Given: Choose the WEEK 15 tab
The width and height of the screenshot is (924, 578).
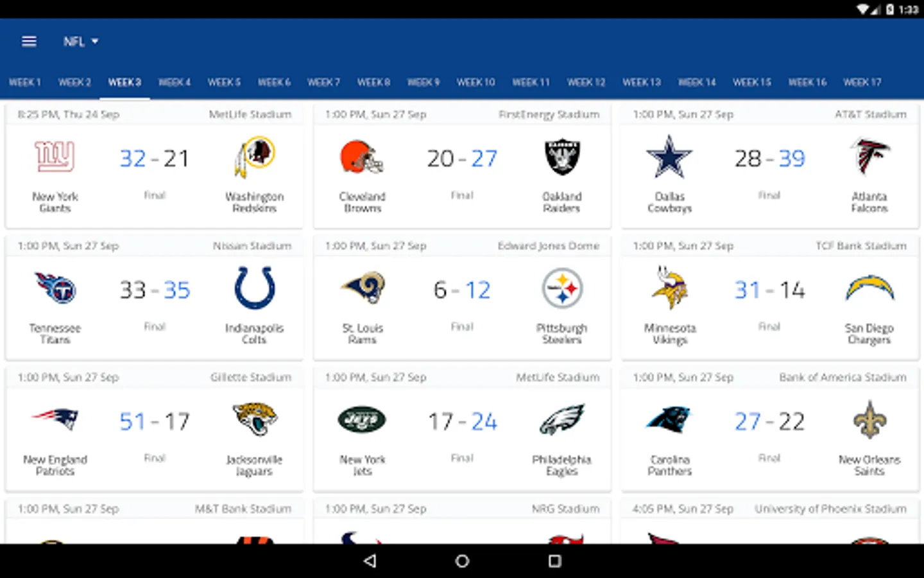Looking at the screenshot, I should point(752,82).
